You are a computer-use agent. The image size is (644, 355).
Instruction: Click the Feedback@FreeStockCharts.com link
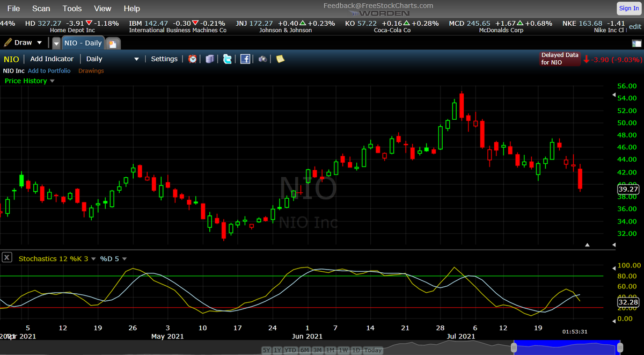378,5
